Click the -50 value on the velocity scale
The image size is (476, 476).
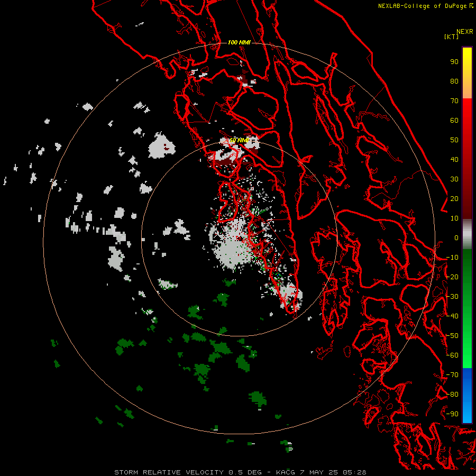pyautogui.click(x=452, y=336)
